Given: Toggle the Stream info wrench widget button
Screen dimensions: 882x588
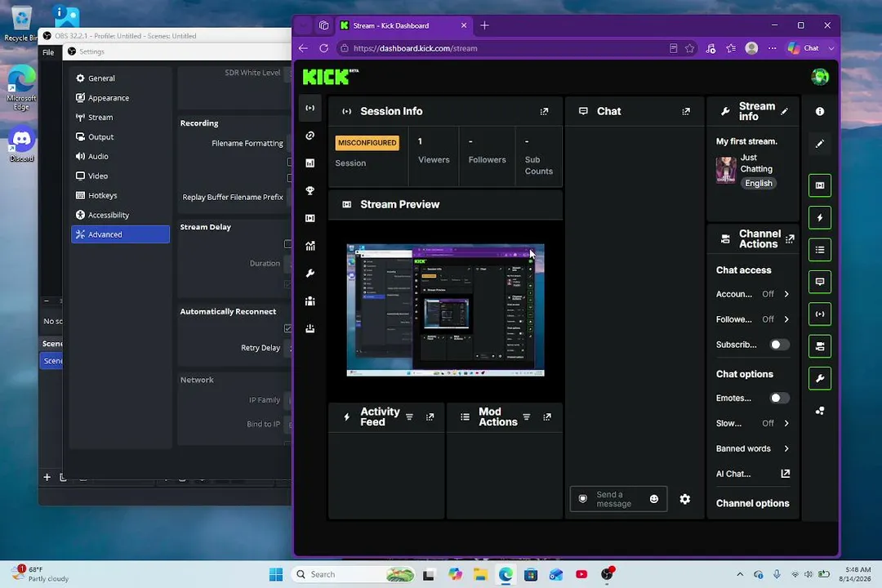Looking at the screenshot, I should tap(820, 378).
